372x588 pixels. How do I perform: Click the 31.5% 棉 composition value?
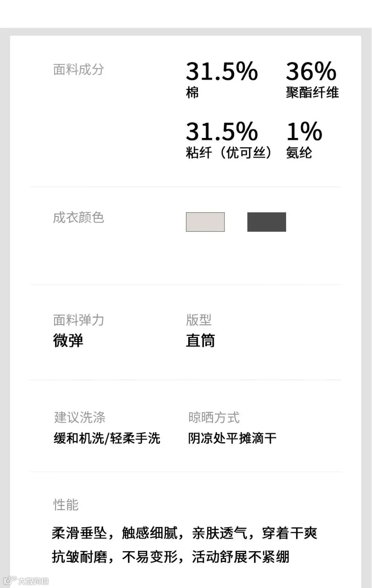click(x=222, y=80)
